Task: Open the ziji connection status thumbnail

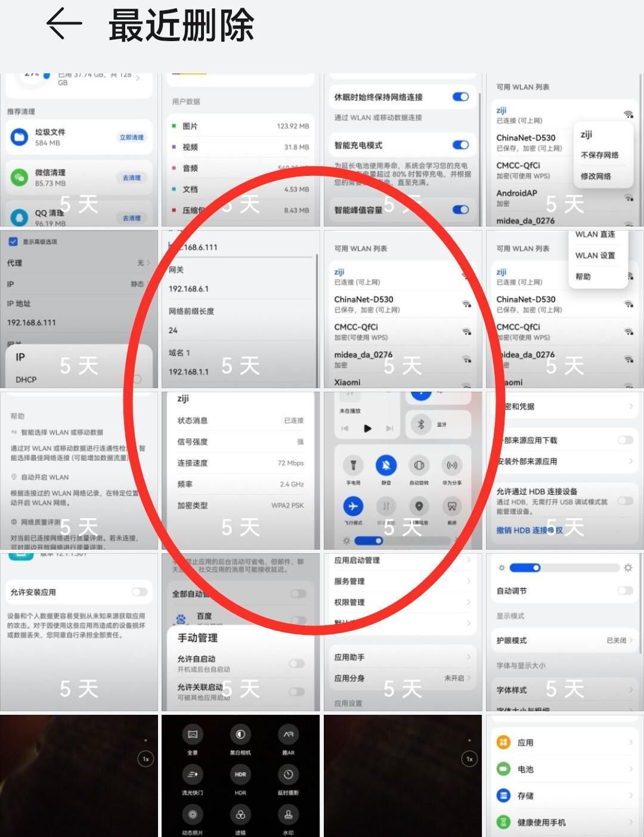Action: [x=241, y=470]
